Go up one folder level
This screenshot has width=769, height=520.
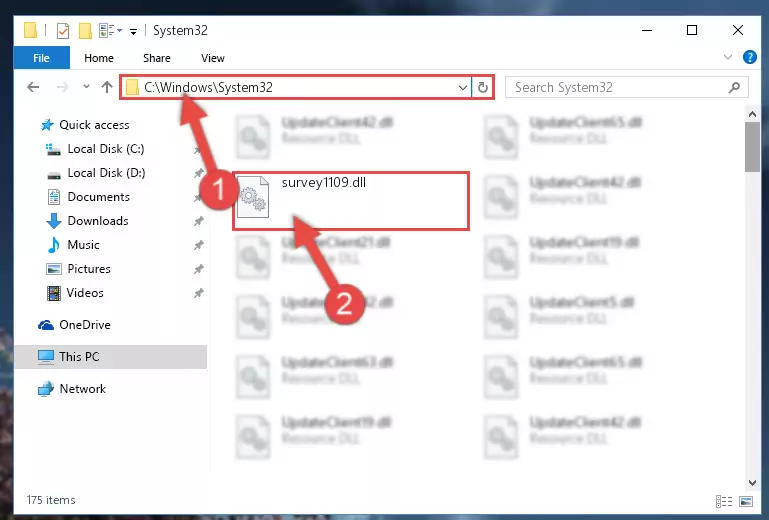tap(107, 87)
